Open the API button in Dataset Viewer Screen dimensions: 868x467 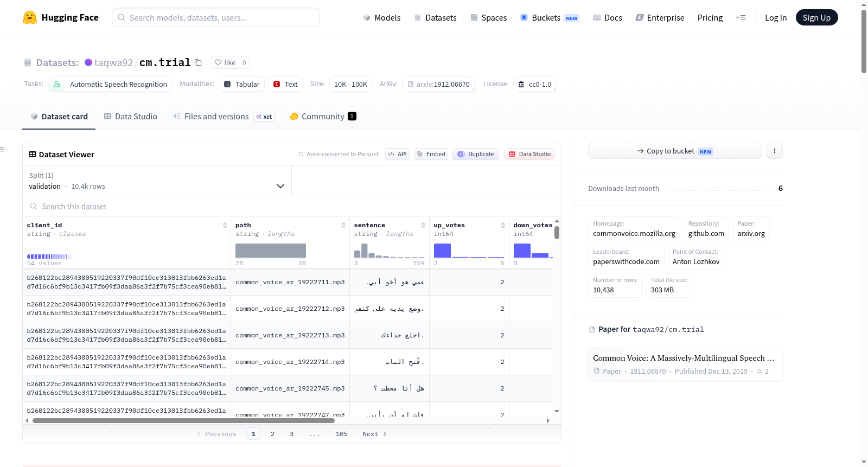point(397,154)
